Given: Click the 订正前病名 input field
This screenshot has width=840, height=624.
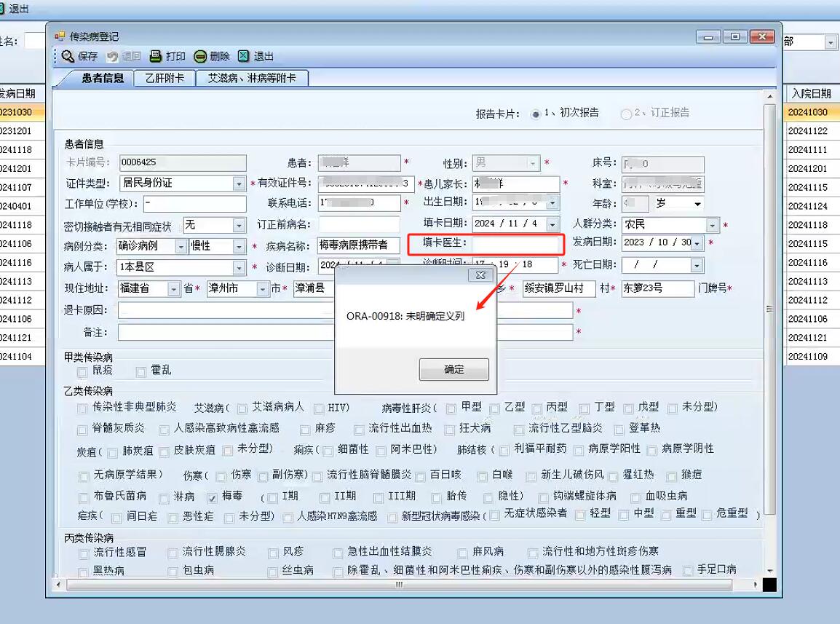Looking at the screenshot, I should click(360, 224).
